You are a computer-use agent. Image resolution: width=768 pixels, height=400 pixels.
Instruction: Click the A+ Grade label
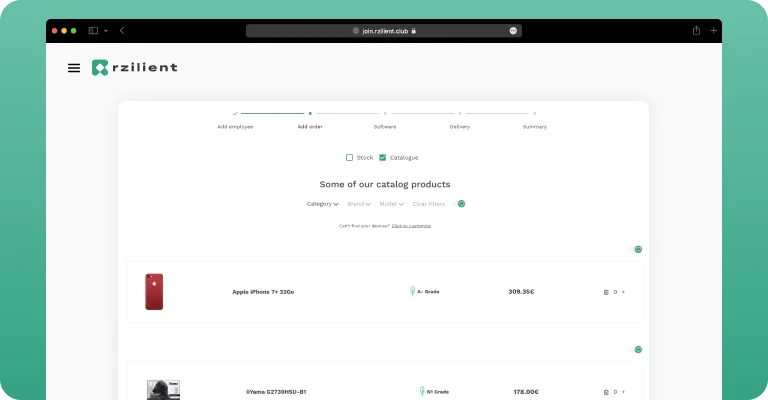[x=428, y=291]
